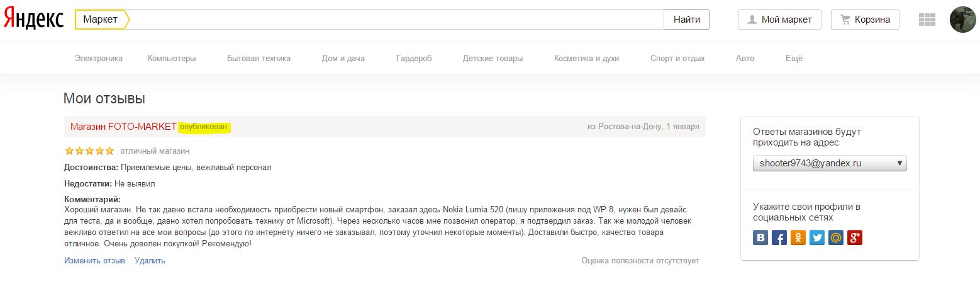
Task: Click the Яндекс logo
Action: pos(33,20)
